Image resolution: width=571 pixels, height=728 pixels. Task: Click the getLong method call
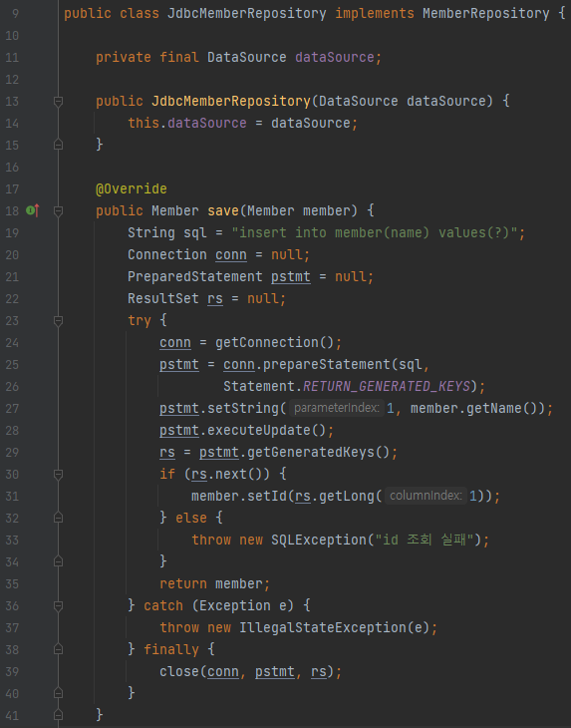point(347,496)
